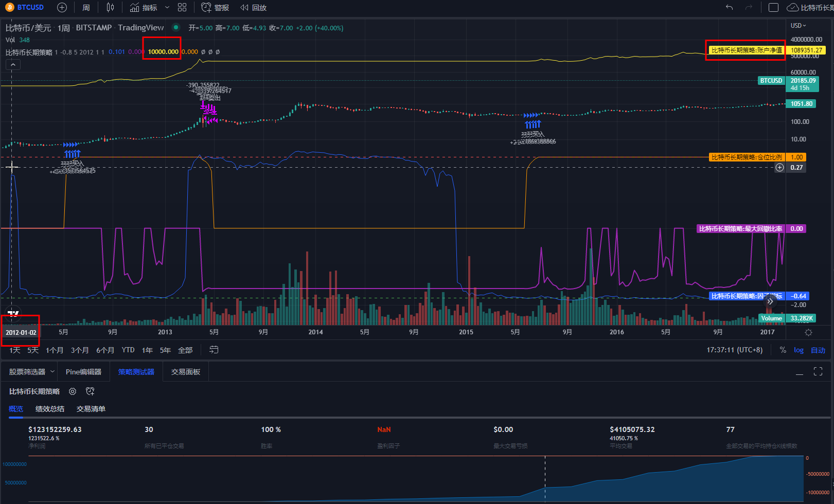
Task: Undo the last chart action
Action: 729,8
